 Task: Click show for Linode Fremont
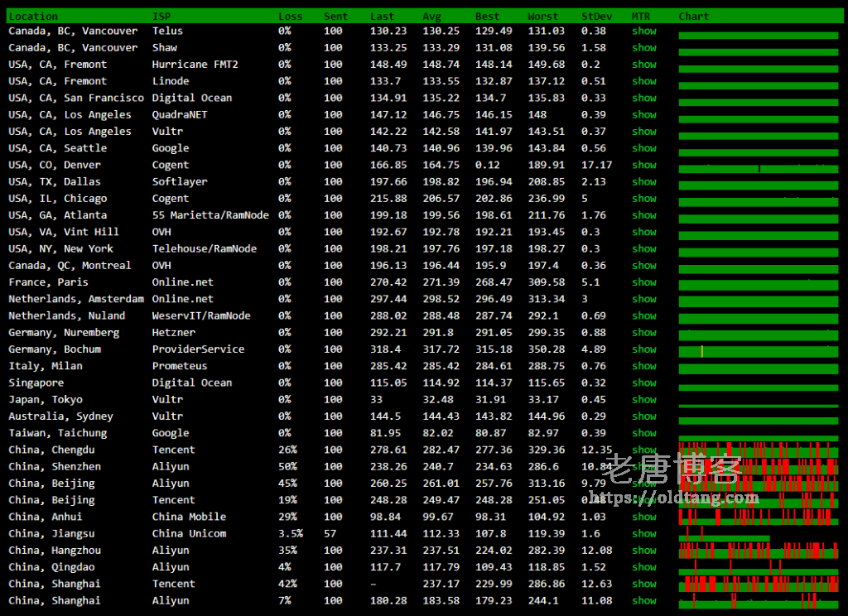click(x=644, y=81)
